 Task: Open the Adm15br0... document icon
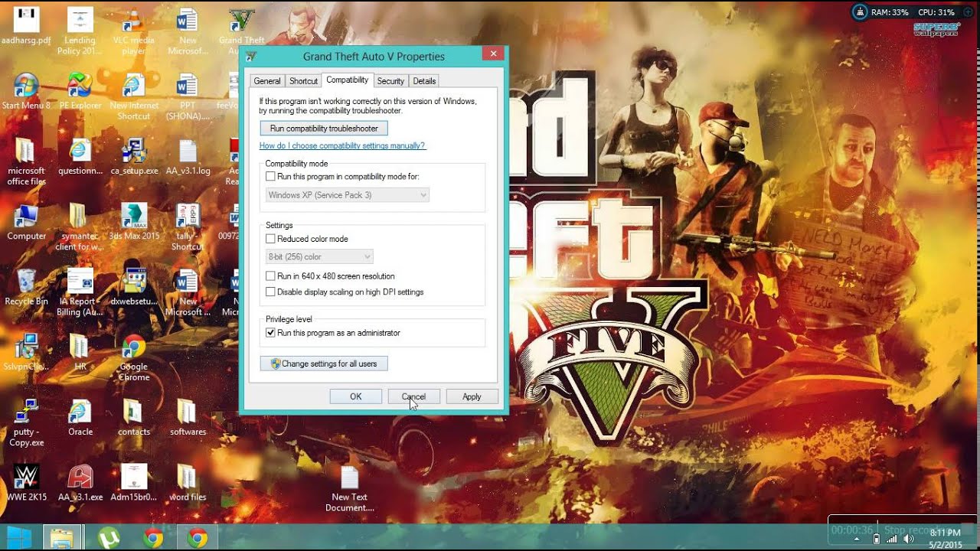(134, 483)
